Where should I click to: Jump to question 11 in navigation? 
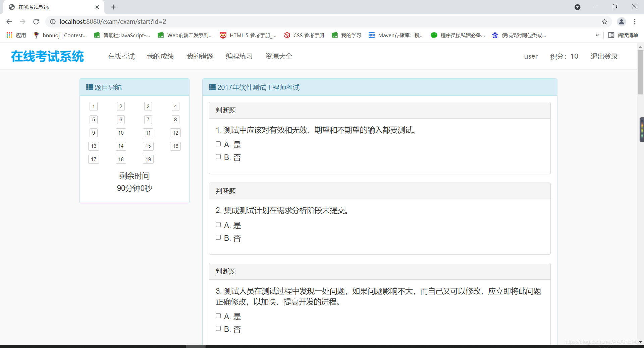[148, 133]
